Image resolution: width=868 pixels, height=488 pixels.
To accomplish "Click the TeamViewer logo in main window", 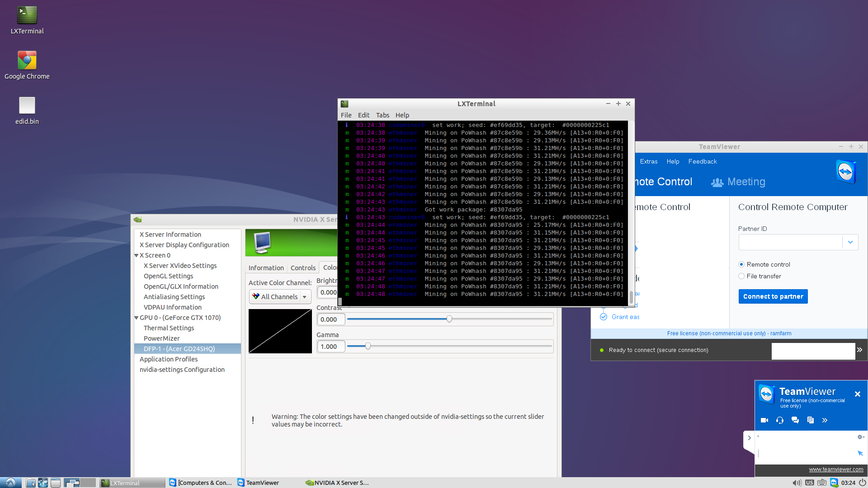I will tap(846, 172).
